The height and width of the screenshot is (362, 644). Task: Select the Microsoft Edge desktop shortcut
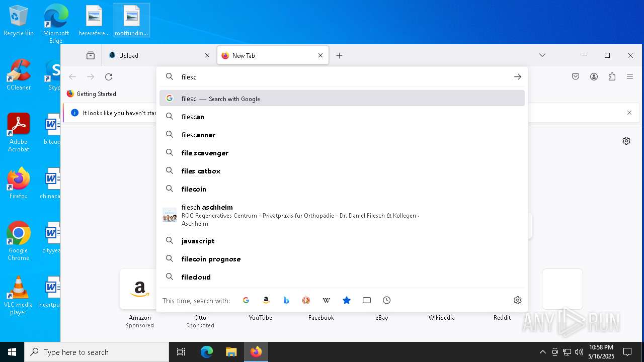pyautogui.click(x=56, y=24)
